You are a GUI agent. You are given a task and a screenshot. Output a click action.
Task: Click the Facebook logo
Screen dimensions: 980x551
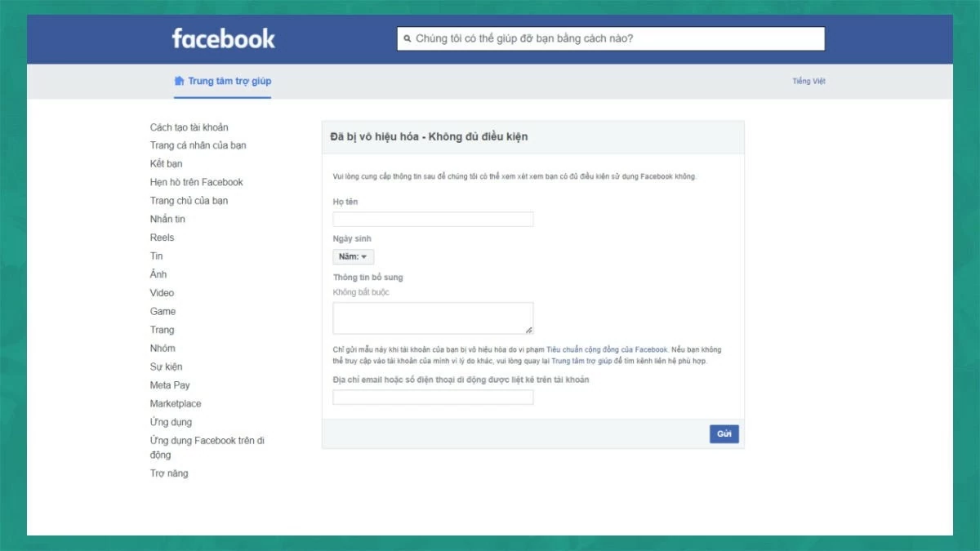tap(223, 38)
